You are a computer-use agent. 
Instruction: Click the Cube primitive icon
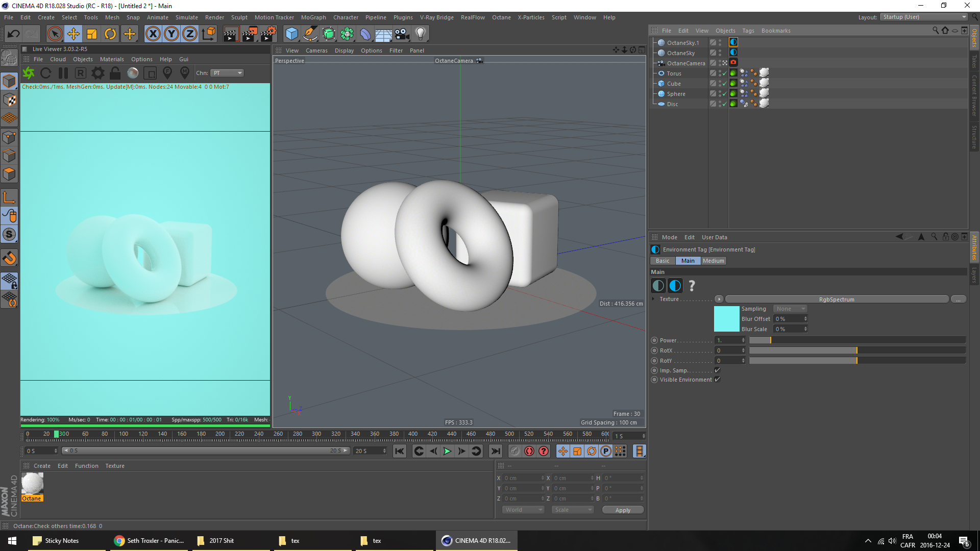point(291,34)
